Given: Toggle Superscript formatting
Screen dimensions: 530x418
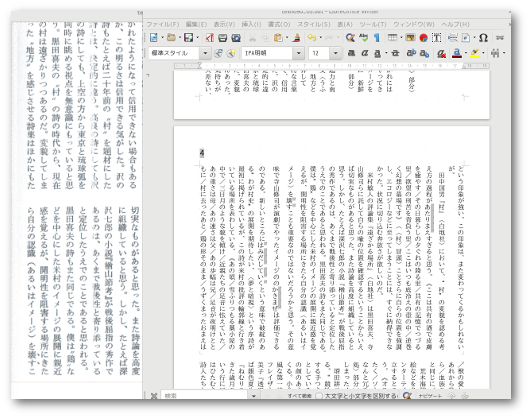Looking at the screenshot, I should pyautogui.click(x=411, y=53).
